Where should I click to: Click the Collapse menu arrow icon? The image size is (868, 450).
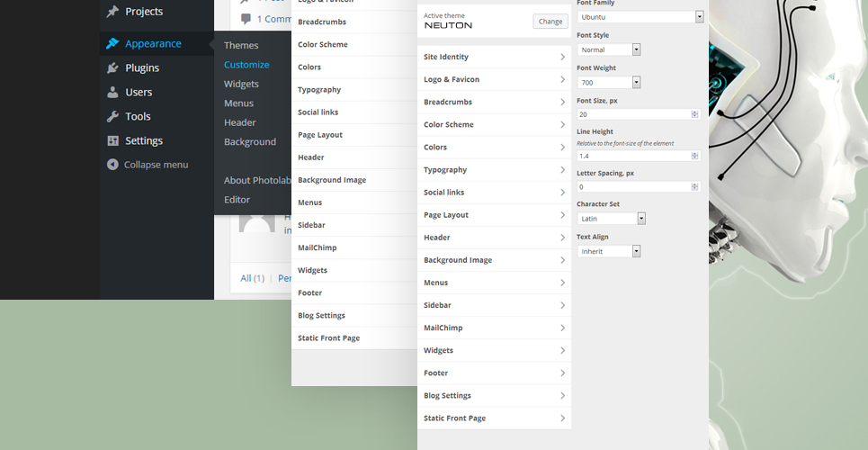(112, 165)
